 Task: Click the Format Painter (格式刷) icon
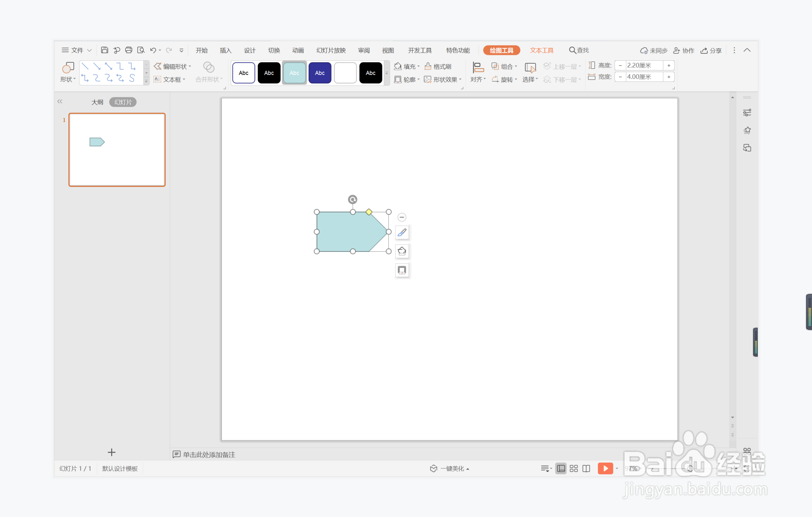point(428,66)
